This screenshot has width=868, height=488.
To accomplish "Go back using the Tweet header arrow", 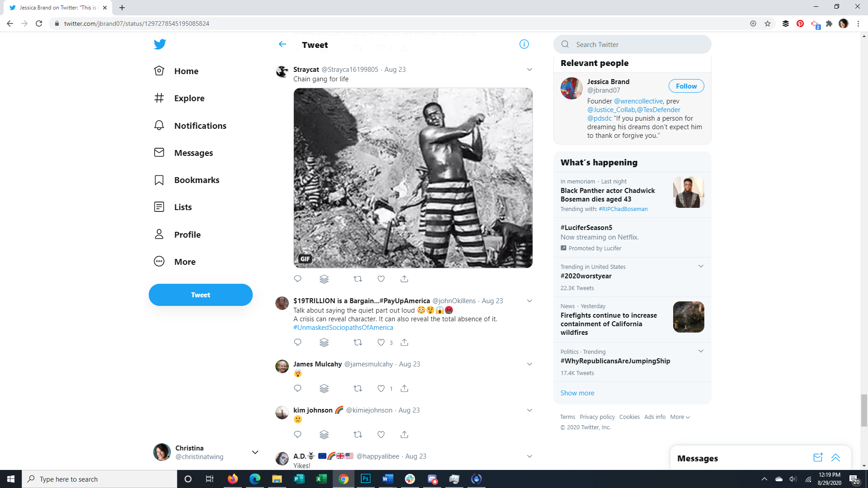I will click(x=283, y=44).
